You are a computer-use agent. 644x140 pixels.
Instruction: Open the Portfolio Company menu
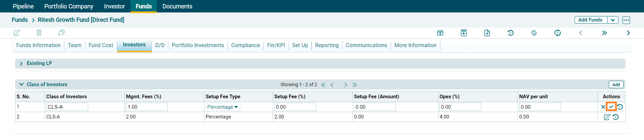(x=69, y=6)
